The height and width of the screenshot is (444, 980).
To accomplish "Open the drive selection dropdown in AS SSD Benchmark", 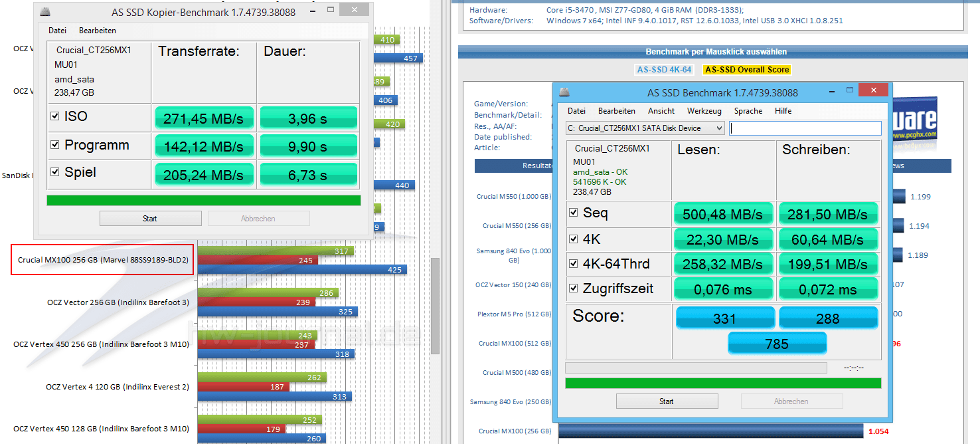I will point(645,128).
